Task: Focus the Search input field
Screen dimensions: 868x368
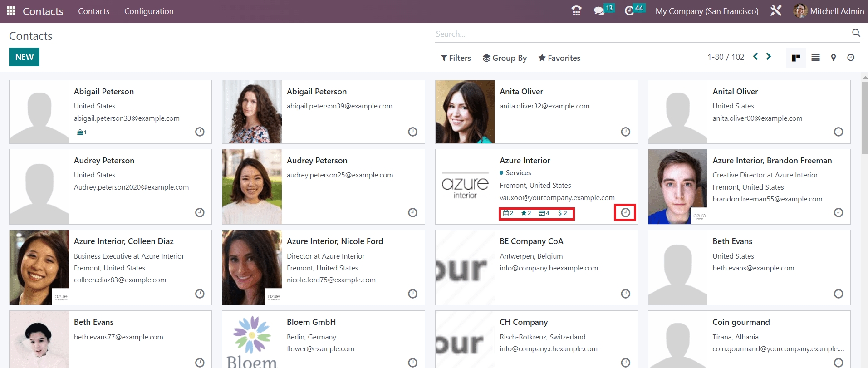Action: coord(640,34)
